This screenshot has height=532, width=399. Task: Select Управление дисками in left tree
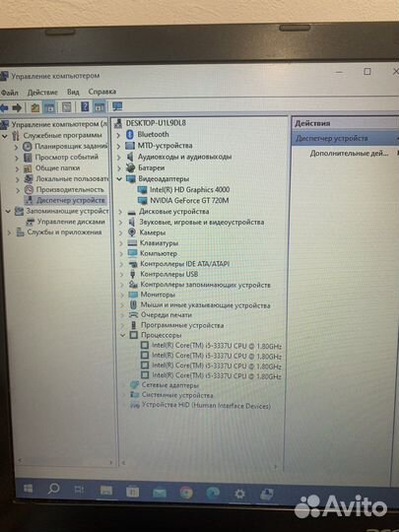(x=71, y=222)
